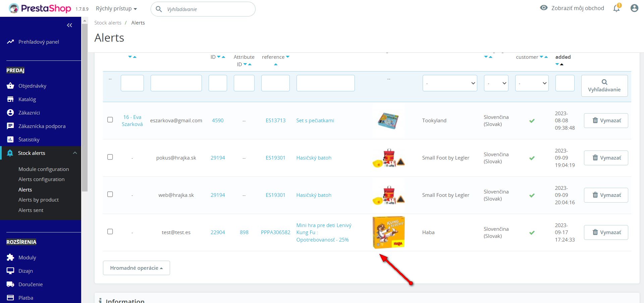Click the black up sort arrow under added header
Viewport: 644px width, 303px height.
pos(562,64)
